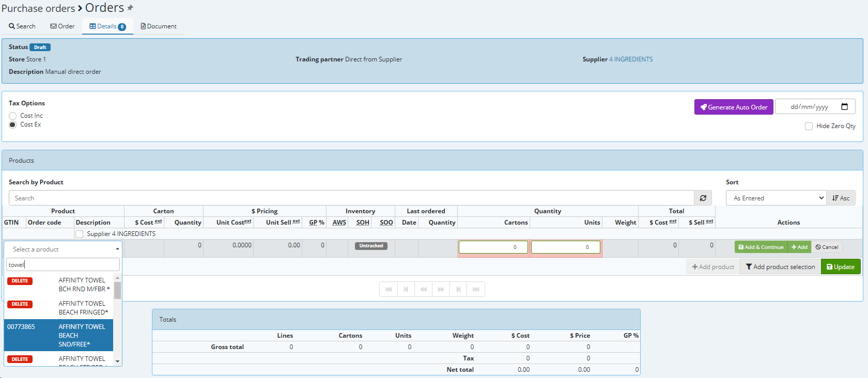The height and width of the screenshot is (378, 868).
Task: Click the pin icon beside Orders title
Action: click(x=130, y=8)
